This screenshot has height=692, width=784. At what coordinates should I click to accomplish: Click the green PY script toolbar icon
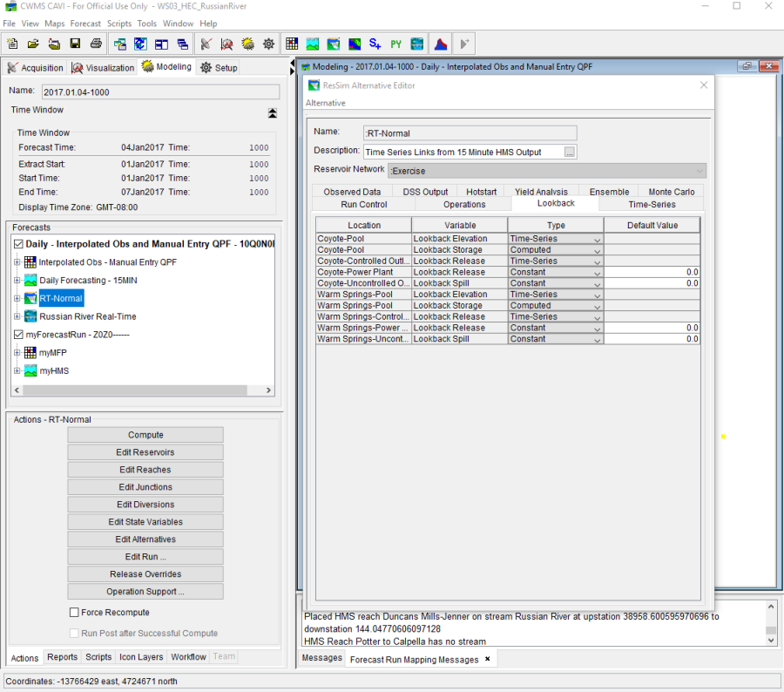click(x=396, y=44)
